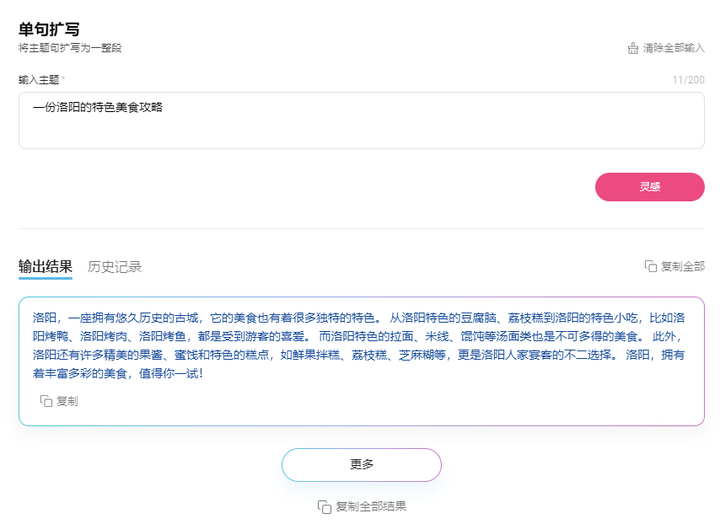This screenshot has width=720, height=524.
Task: Click the 11/200 character counter
Action: tap(688, 80)
